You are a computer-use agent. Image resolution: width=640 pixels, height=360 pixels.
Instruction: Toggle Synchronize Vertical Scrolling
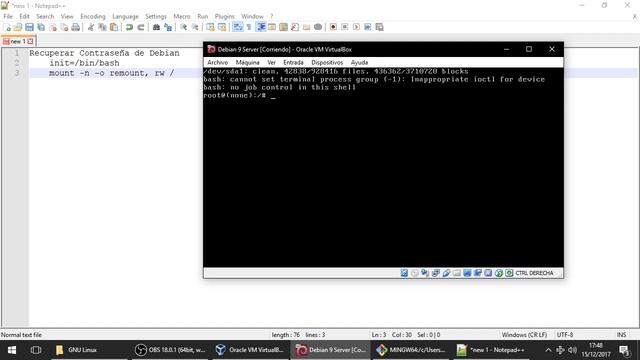[210, 27]
